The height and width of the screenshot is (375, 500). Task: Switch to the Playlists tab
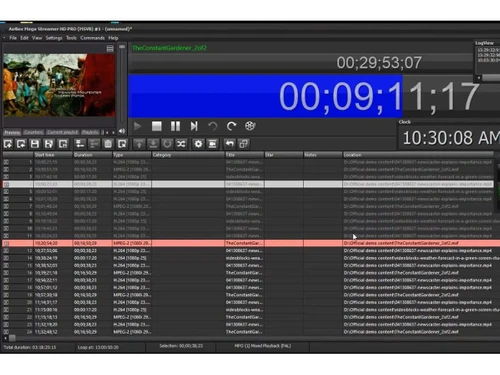pyautogui.click(x=90, y=132)
